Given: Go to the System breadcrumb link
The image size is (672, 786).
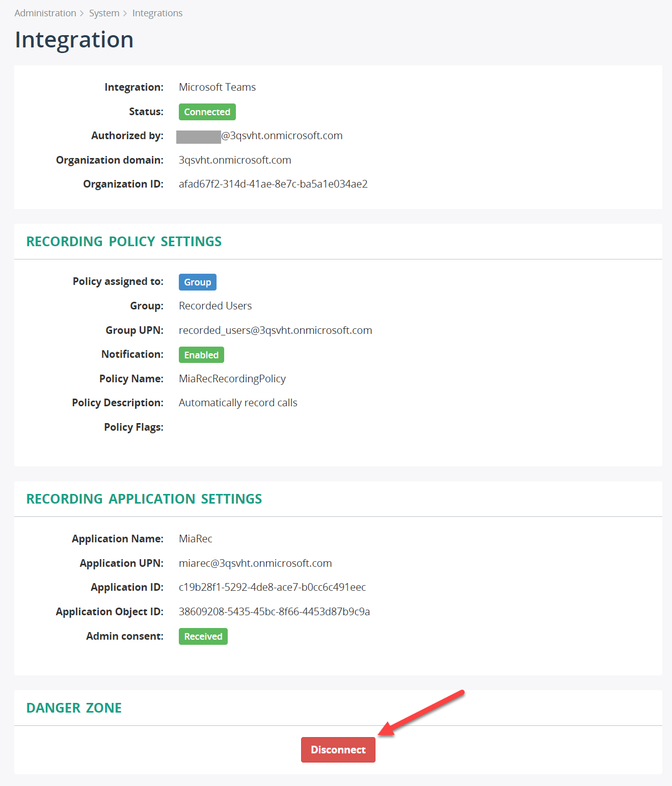Looking at the screenshot, I should (104, 13).
